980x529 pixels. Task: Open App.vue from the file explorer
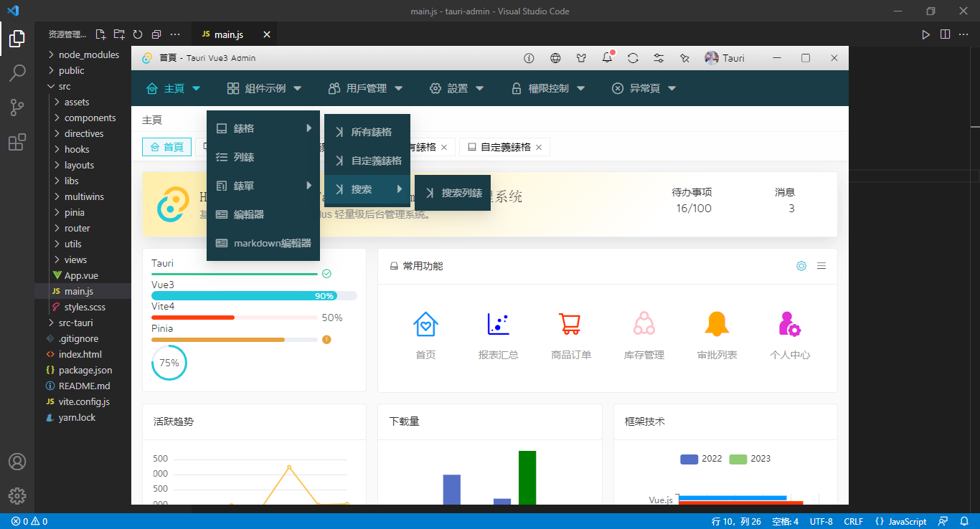tap(80, 275)
